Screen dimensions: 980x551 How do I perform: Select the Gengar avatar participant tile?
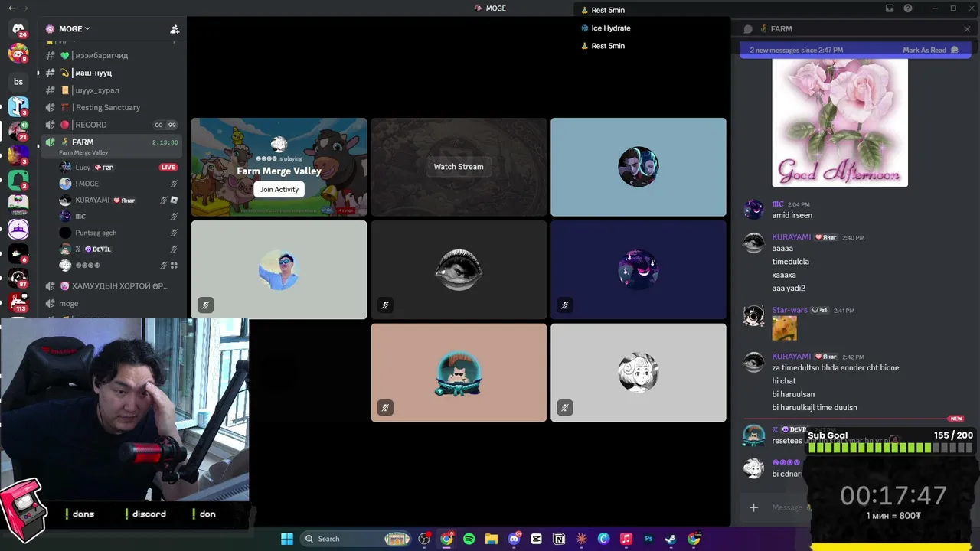coord(639,270)
